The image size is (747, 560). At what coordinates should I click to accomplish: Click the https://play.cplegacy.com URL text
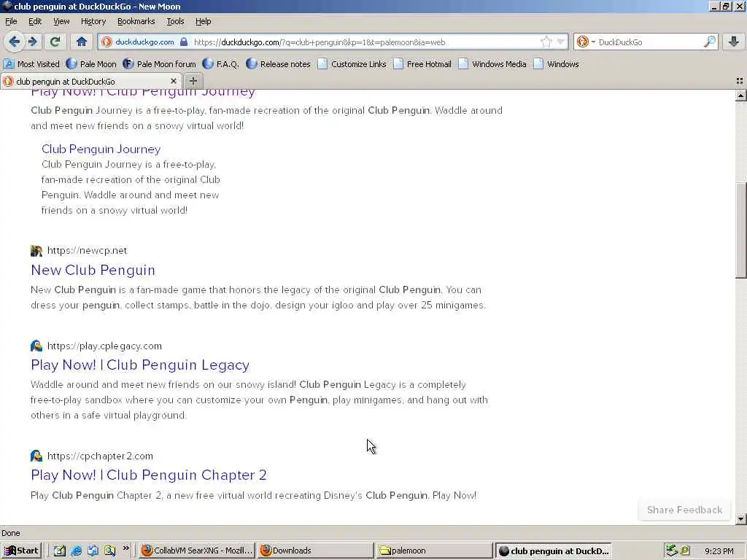point(104,346)
